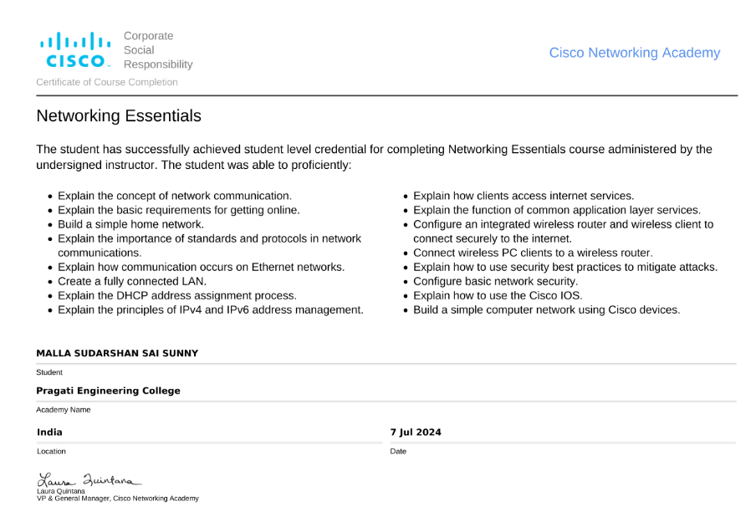Click the VP & General Manager title line

point(117,499)
